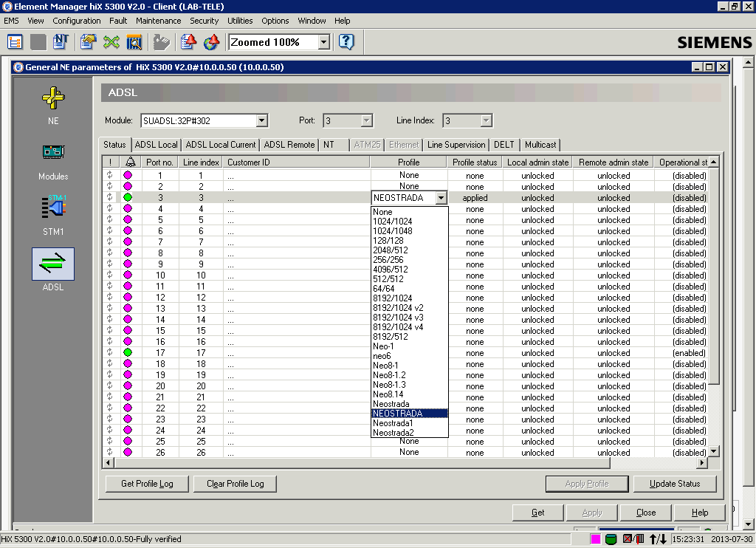The width and height of the screenshot is (756, 548).
Task: Click the Customer ID column header
Action: click(297, 162)
